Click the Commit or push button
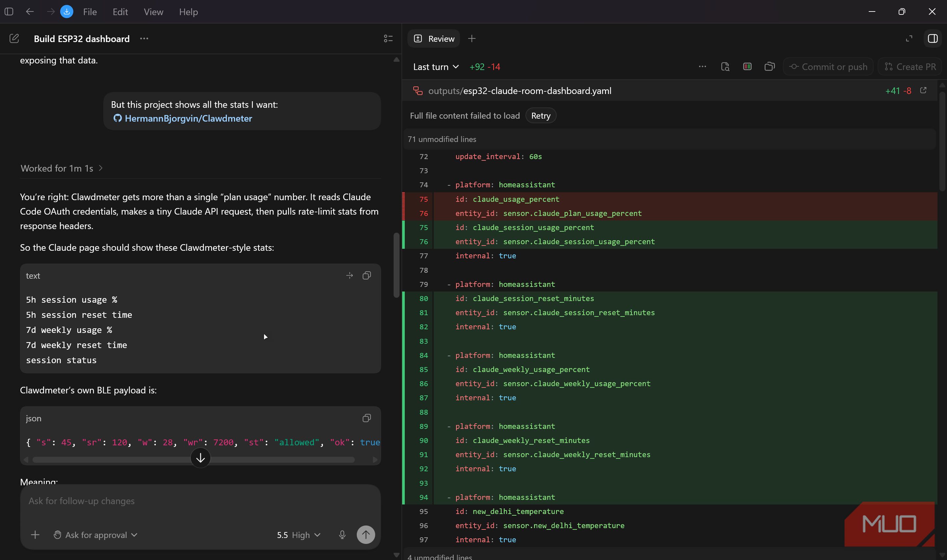The image size is (947, 560). pyautogui.click(x=828, y=67)
